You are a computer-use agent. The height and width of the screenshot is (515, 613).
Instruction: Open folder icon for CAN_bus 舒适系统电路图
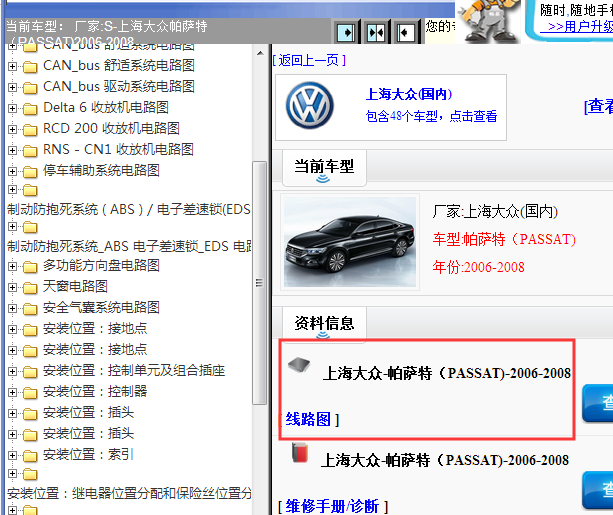pyautogui.click(x=30, y=66)
